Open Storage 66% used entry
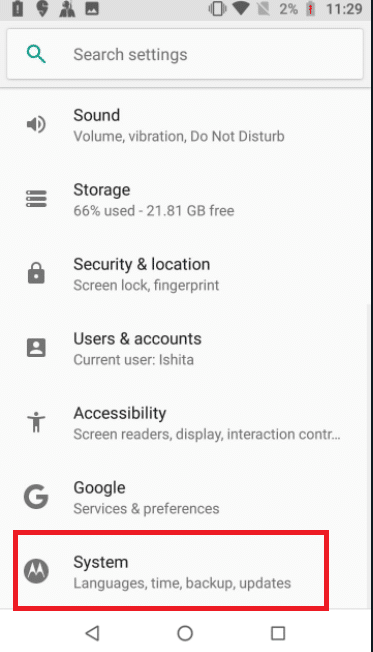Viewport: 373px width, 652px height. click(185, 199)
